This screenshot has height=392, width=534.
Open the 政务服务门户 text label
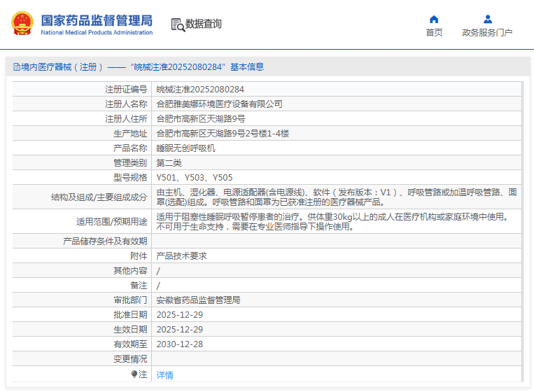point(487,33)
